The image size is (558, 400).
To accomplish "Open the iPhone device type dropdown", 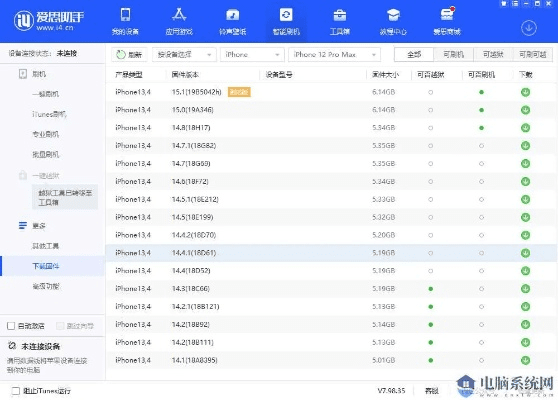I will (252, 54).
